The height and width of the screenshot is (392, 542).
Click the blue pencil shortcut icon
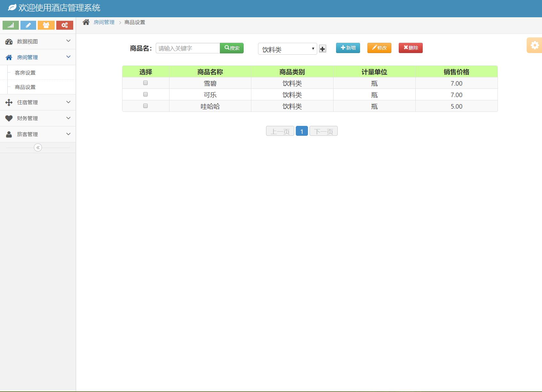pyautogui.click(x=28, y=25)
